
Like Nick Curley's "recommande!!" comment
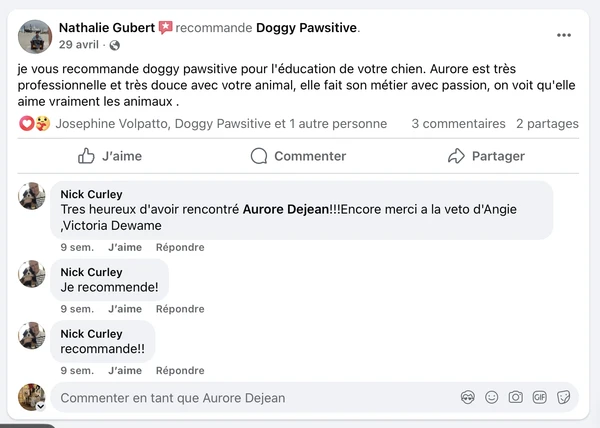(x=125, y=370)
